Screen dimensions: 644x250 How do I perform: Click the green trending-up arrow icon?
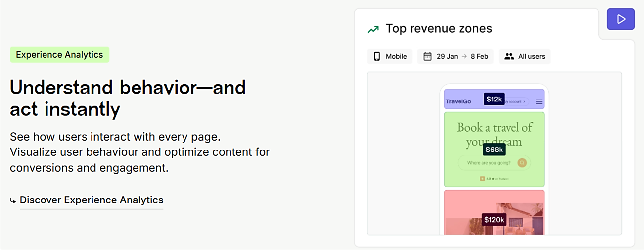(x=373, y=29)
